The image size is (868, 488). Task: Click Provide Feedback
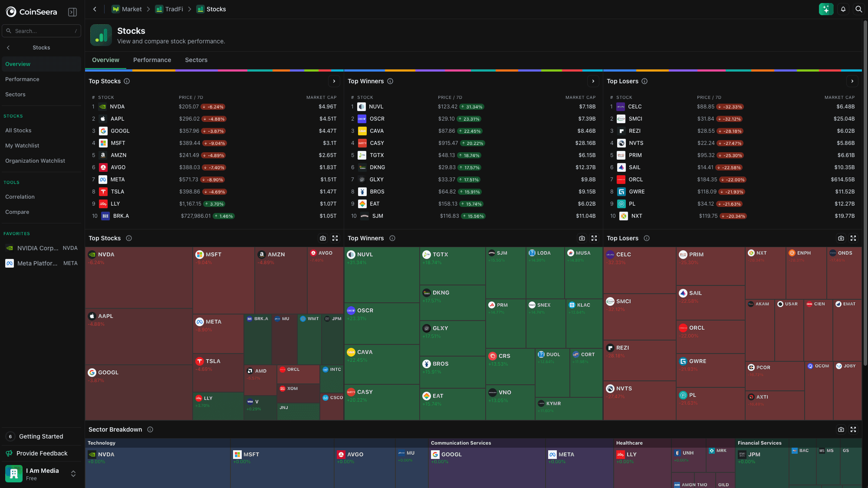[x=41, y=453]
